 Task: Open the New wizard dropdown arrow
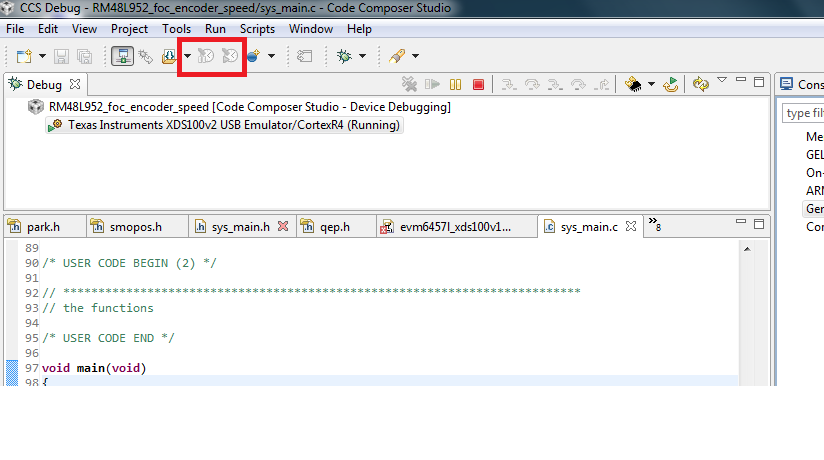coord(42,56)
